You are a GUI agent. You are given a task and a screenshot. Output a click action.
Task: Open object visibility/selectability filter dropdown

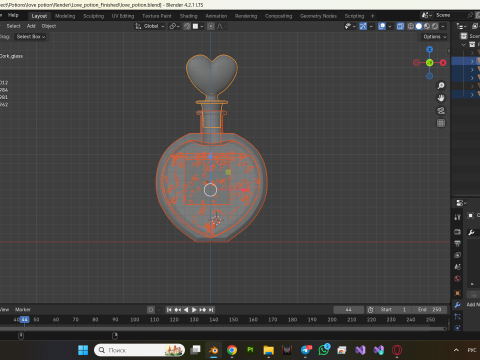[350, 26]
